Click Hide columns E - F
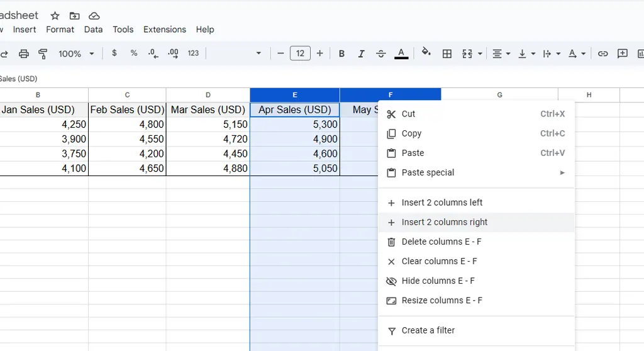 [438, 281]
